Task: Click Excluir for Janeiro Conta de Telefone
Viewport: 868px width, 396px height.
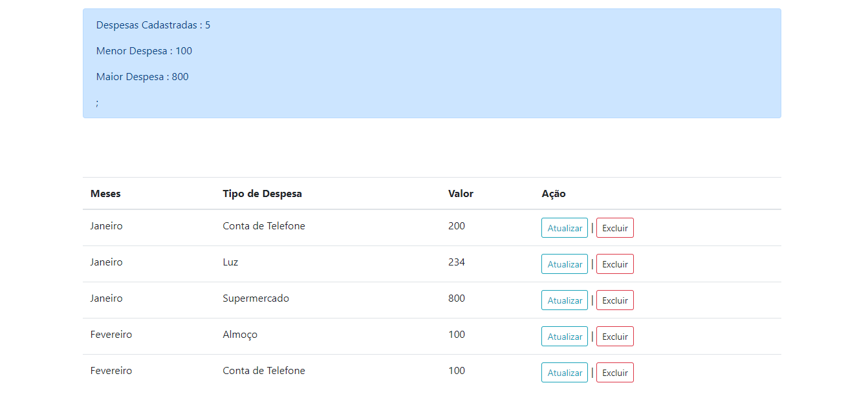Action: pos(614,227)
